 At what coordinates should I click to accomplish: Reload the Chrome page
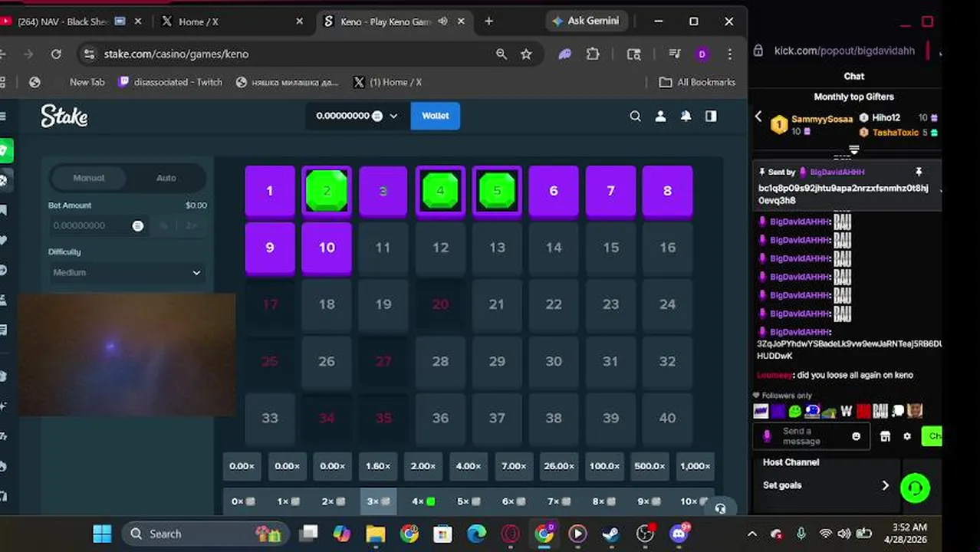pyautogui.click(x=56, y=54)
